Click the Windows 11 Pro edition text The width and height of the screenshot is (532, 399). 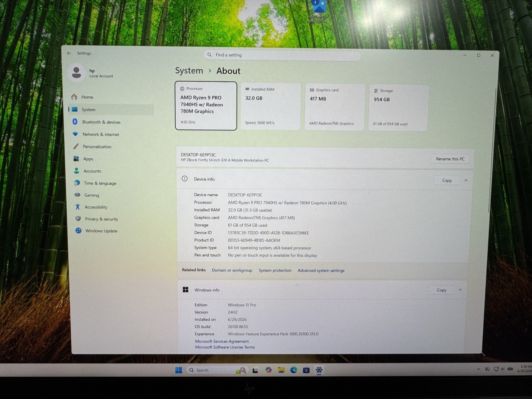point(242,305)
